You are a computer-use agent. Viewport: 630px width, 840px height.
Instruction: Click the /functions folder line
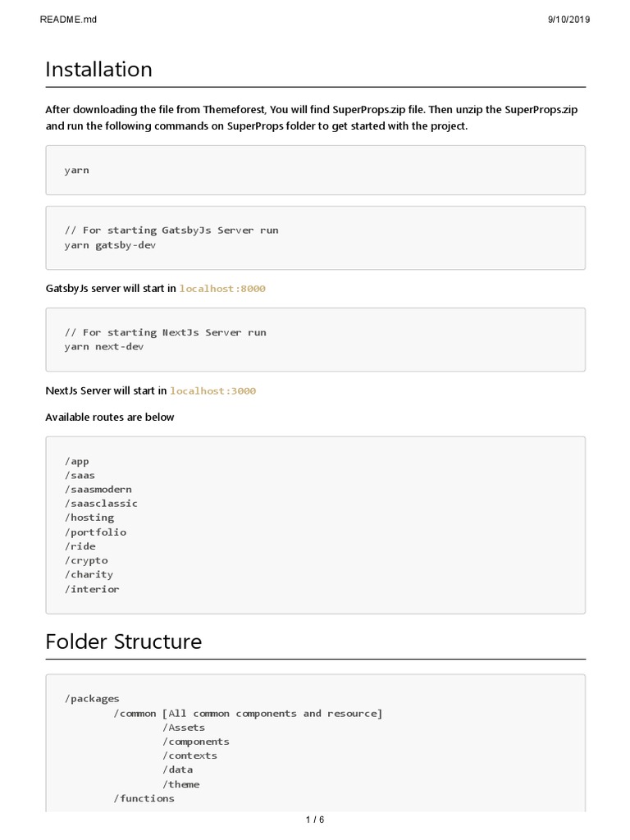[144, 798]
